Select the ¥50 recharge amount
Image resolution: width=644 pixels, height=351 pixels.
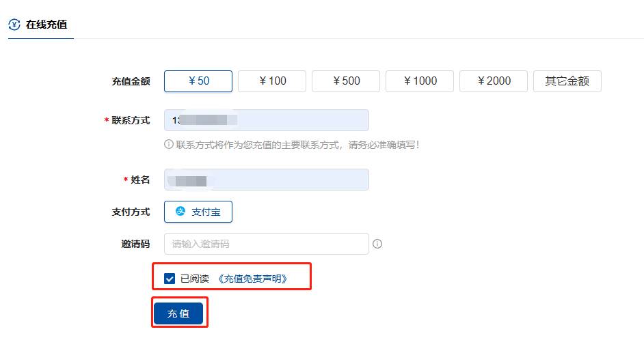click(198, 81)
